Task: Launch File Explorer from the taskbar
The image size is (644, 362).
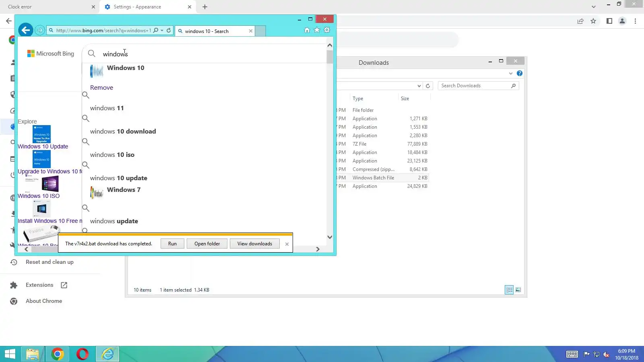Action: point(33,354)
